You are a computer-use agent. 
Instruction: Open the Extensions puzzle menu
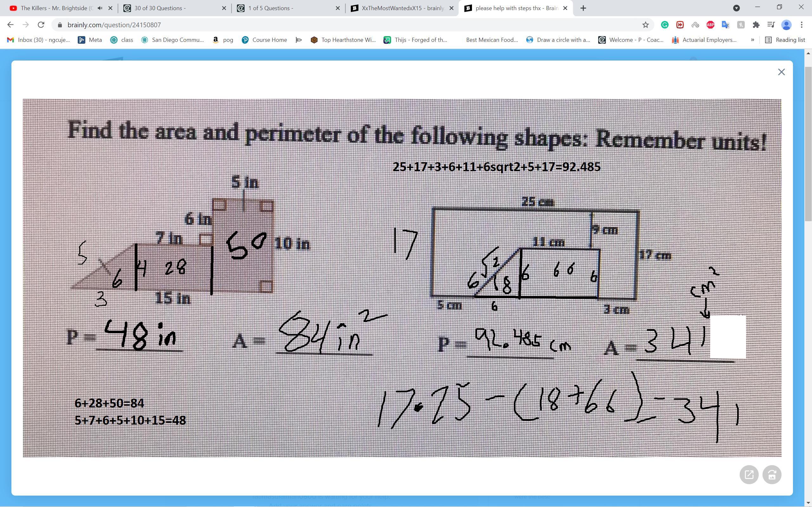(756, 25)
